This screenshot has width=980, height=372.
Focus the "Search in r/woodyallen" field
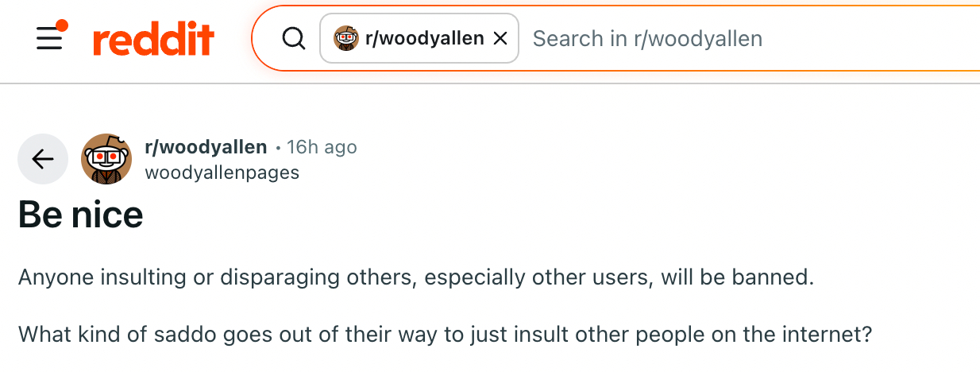715,38
